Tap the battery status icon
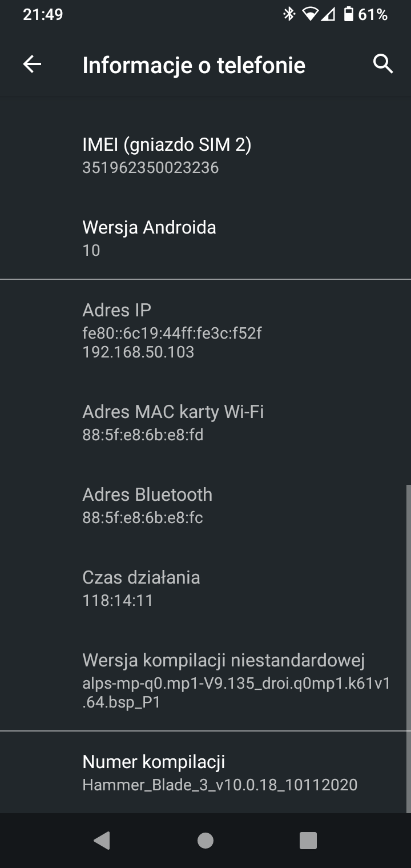The image size is (411, 868). (348, 14)
